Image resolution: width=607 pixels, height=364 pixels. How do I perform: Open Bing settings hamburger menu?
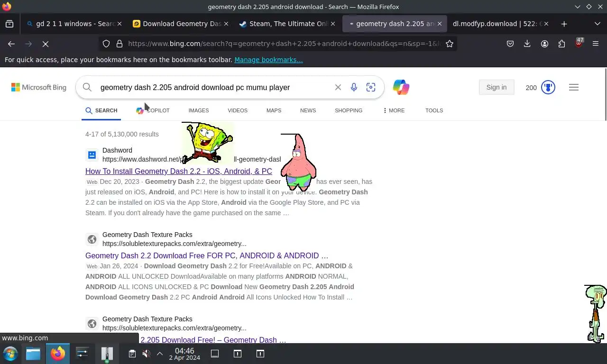pyautogui.click(x=574, y=87)
